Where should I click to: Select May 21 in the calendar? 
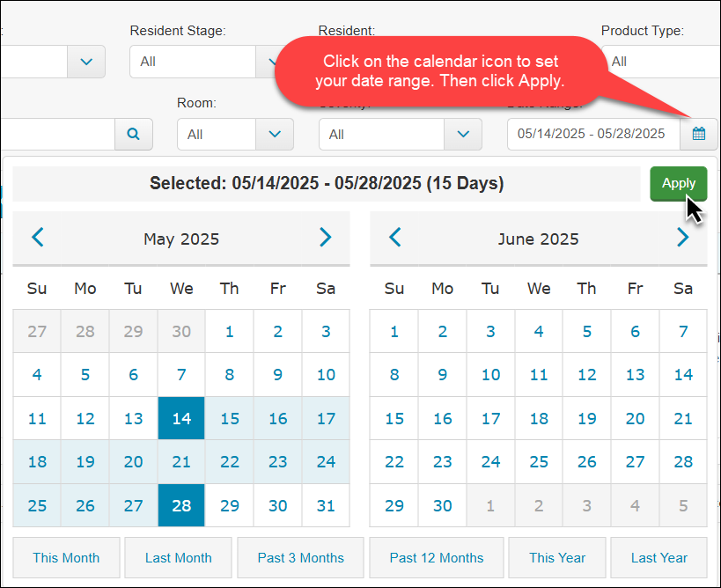point(181,461)
